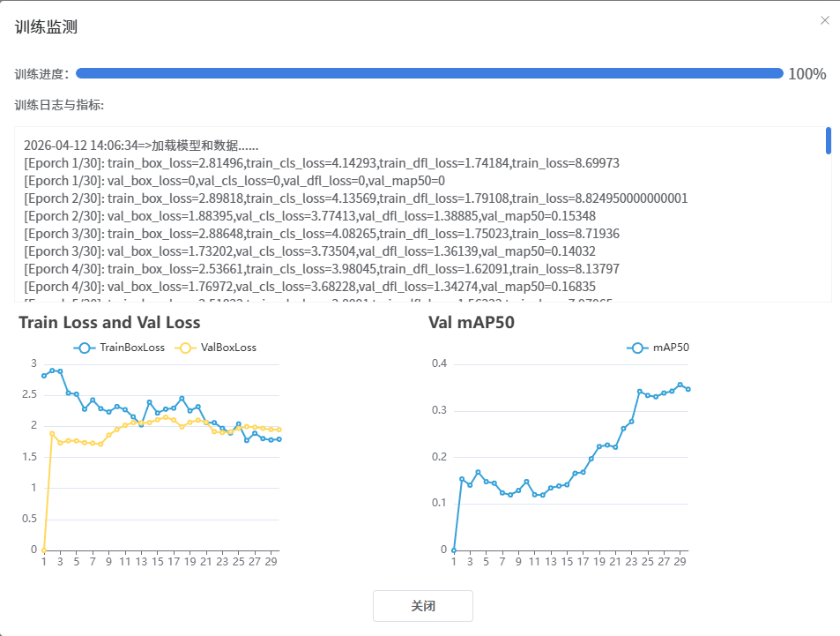Click the training log scrollbar thumb

point(828,141)
